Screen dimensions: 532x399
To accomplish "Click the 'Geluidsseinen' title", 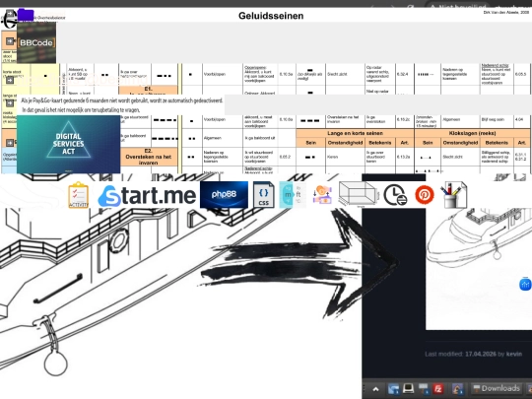I will 271,16.
